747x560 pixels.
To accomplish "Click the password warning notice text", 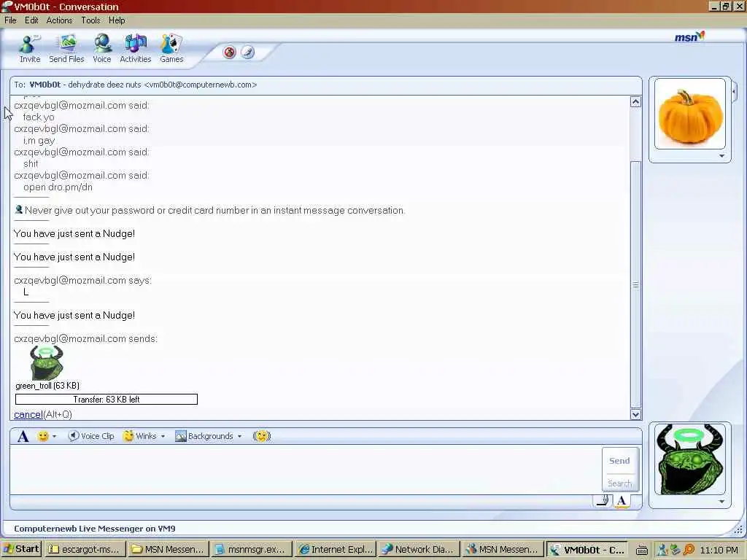I will tap(215, 210).
